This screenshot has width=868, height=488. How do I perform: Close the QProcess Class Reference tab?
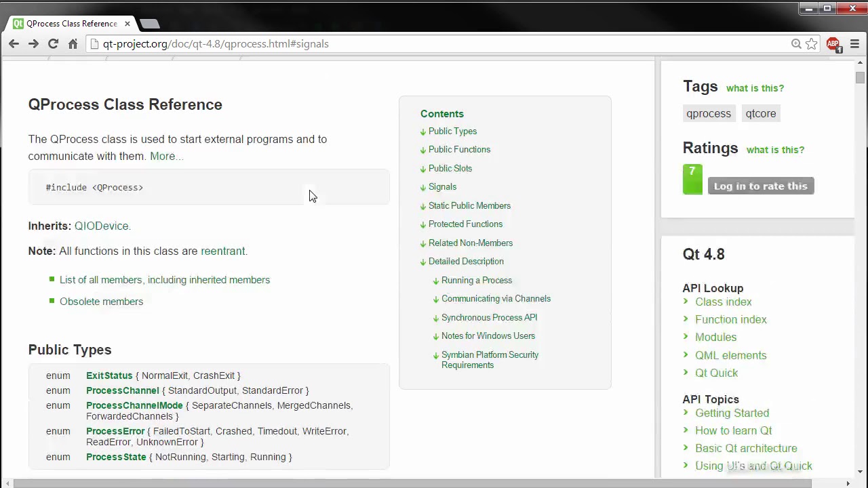point(127,24)
